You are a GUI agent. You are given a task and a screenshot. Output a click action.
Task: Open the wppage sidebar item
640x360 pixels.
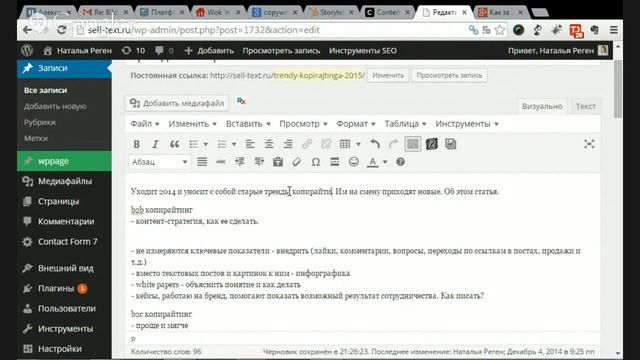pos(64,161)
